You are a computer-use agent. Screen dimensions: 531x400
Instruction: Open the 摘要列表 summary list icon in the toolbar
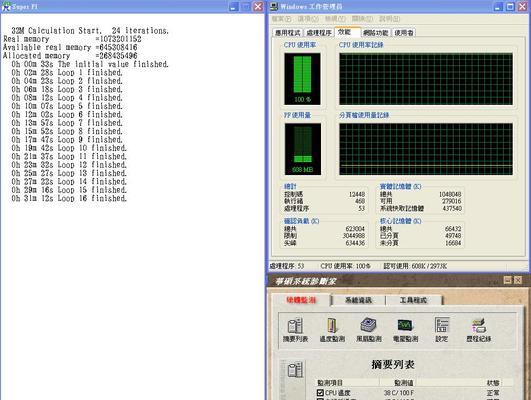pyautogui.click(x=295, y=330)
